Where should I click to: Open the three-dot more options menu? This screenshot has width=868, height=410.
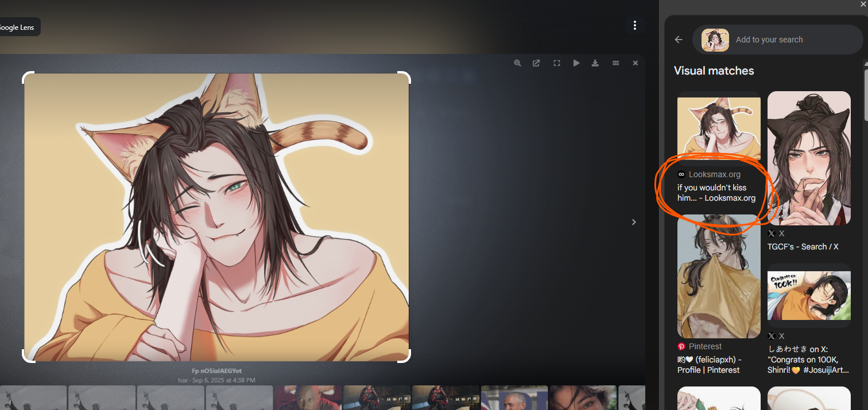tap(634, 25)
